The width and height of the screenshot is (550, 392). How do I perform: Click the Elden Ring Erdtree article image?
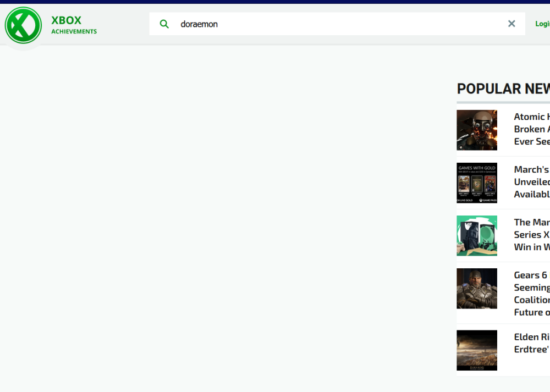pyautogui.click(x=476, y=350)
